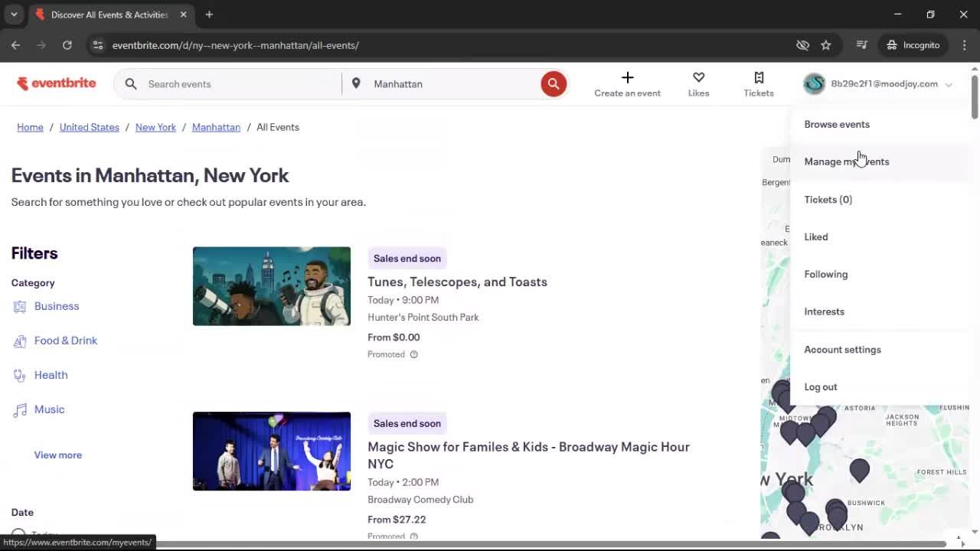Click the Food & Drink category link
This screenshot has height=551, width=980.
click(x=66, y=341)
